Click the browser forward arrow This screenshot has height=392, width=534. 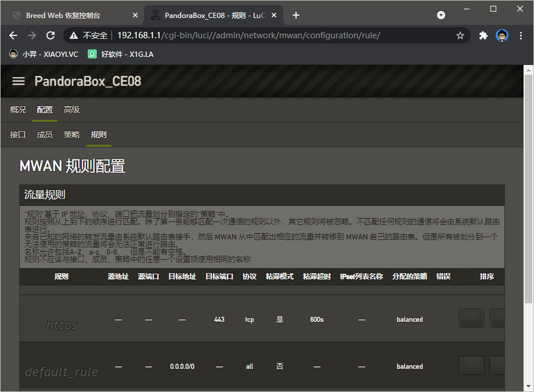coord(32,35)
